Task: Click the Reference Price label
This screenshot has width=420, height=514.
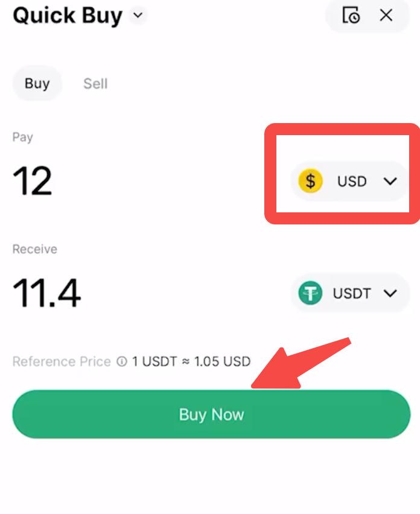Action: (62, 362)
